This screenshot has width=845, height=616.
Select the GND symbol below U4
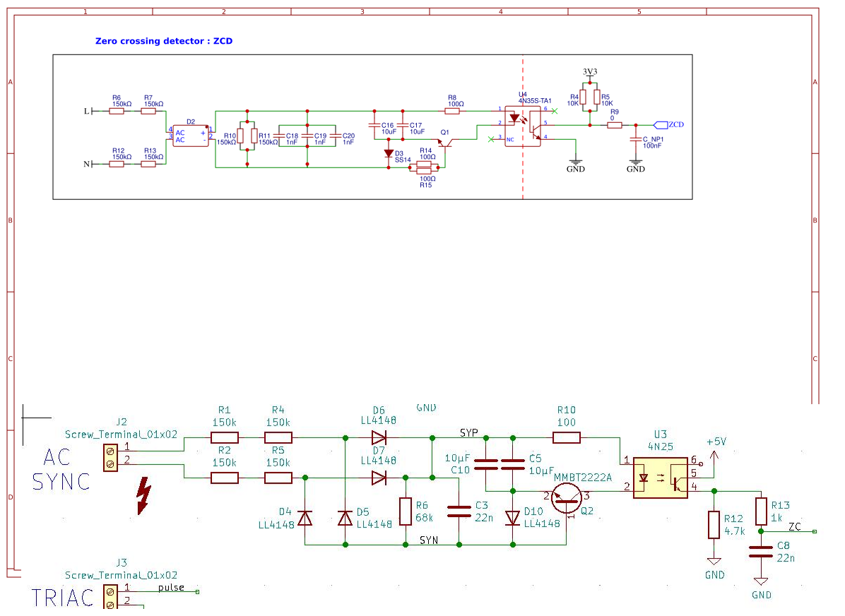[x=577, y=161]
